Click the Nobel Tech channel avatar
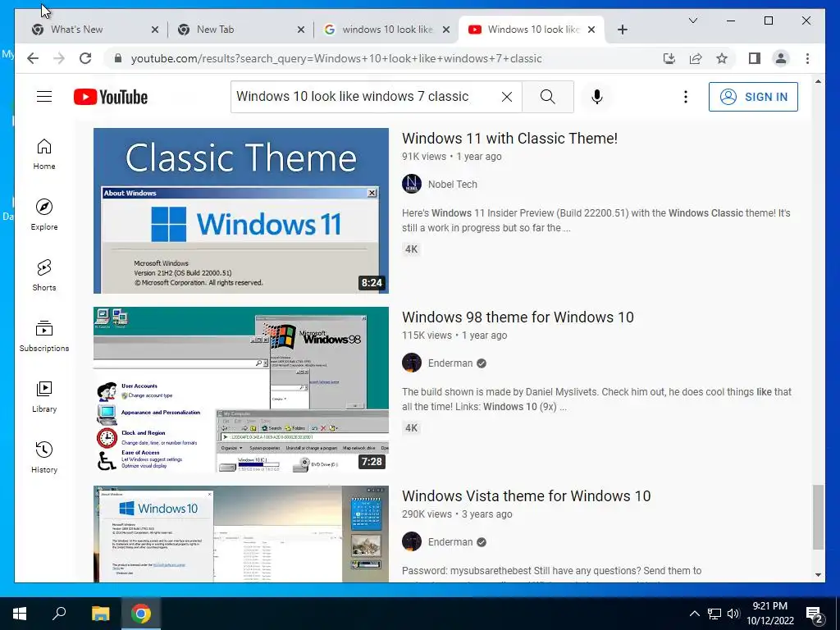840x630 pixels. (412, 184)
